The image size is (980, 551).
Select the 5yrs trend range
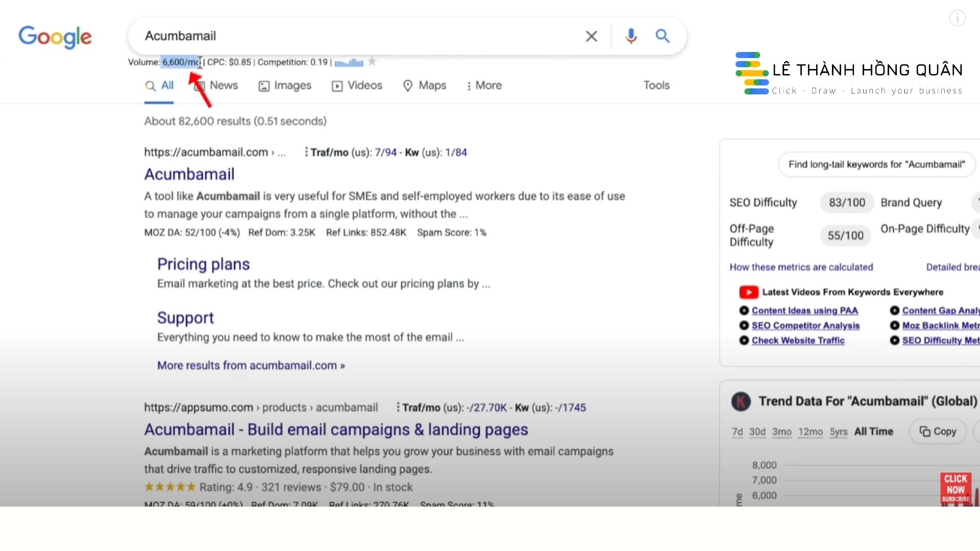[838, 432]
